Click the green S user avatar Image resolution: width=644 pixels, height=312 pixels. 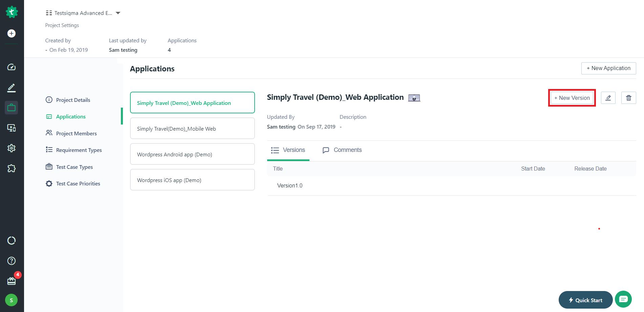point(12,300)
